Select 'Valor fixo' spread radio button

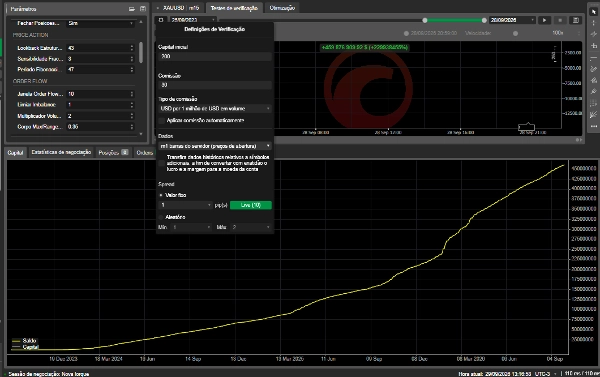(161, 195)
